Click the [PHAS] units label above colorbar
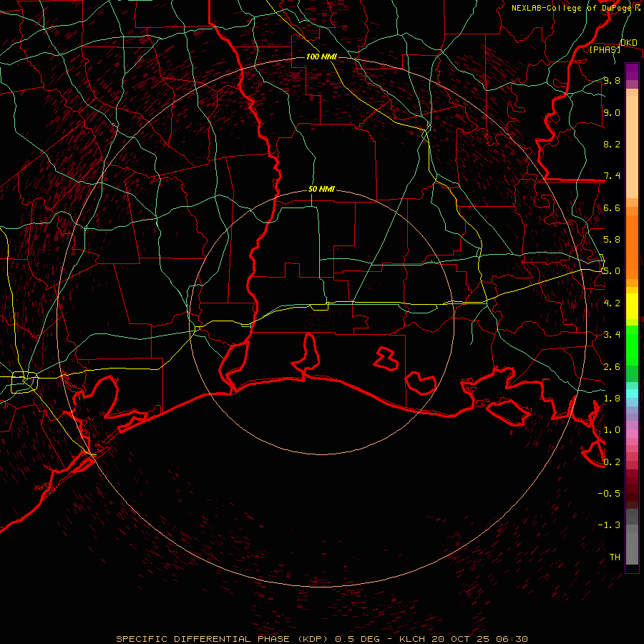The width and height of the screenshot is (644, 644). click(x=605, y=49)
